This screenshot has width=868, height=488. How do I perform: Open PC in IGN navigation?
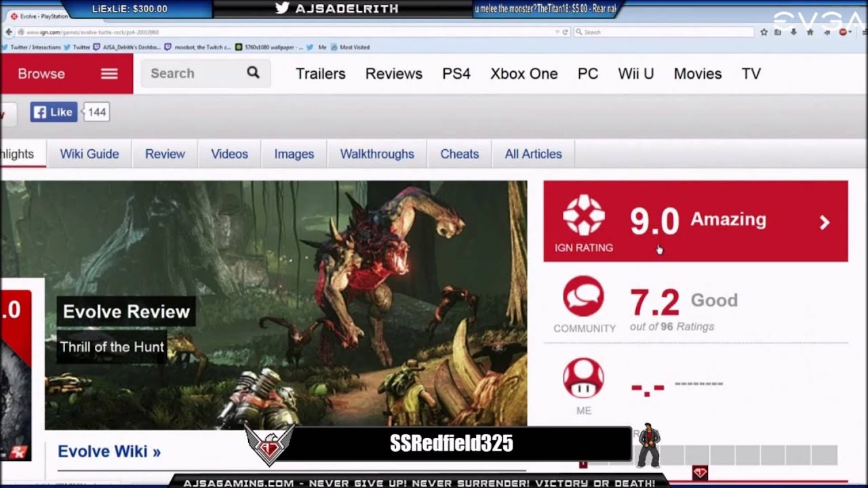tap(588, 74)
